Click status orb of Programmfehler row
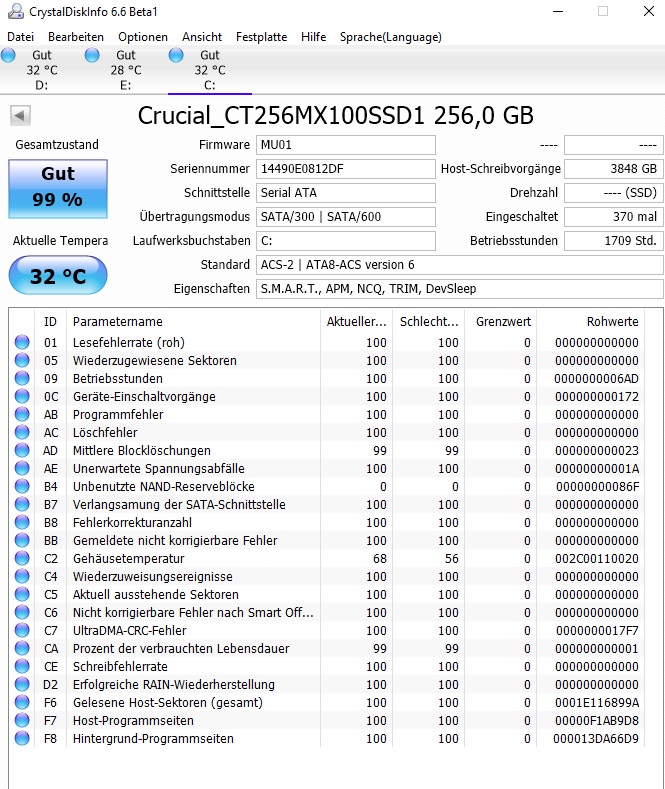 point(22,414)
